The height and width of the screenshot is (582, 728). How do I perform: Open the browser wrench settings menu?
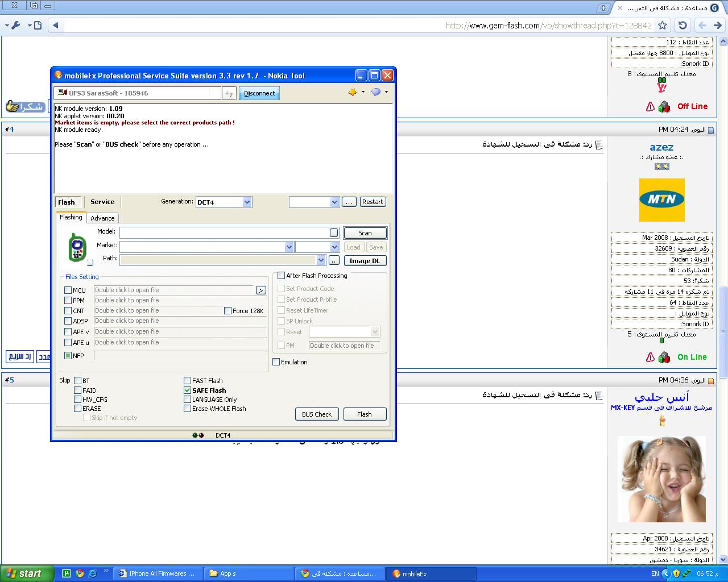[15, 25]
